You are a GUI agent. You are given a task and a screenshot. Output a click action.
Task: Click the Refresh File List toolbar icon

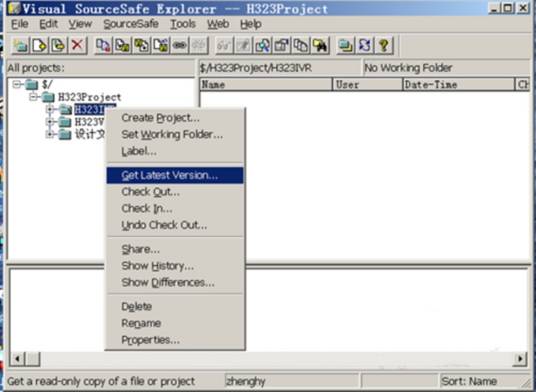pos(365,45)
